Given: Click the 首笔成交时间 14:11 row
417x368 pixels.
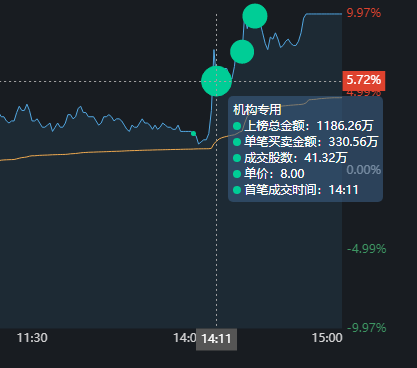Looking at the screenshot, I should (296, 190).
